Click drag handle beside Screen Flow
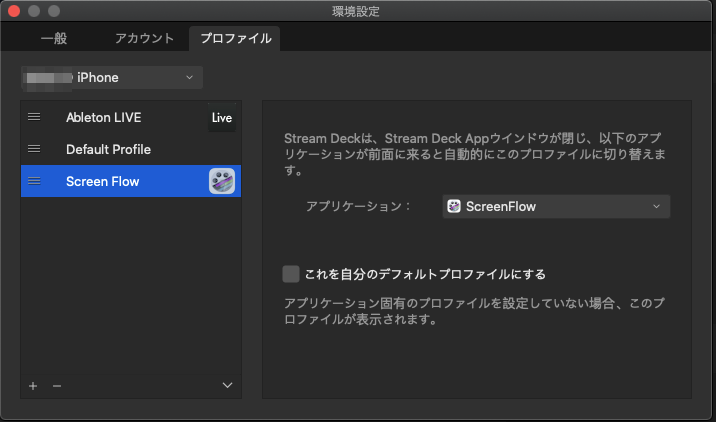Screen dimensions: 716x422 coord(34,181)
